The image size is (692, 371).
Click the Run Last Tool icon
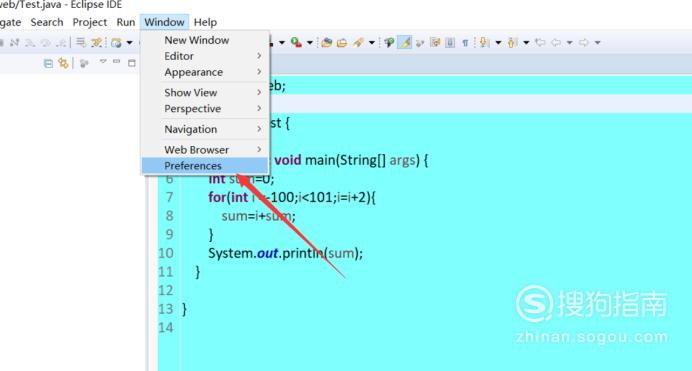tap(296, 42)
